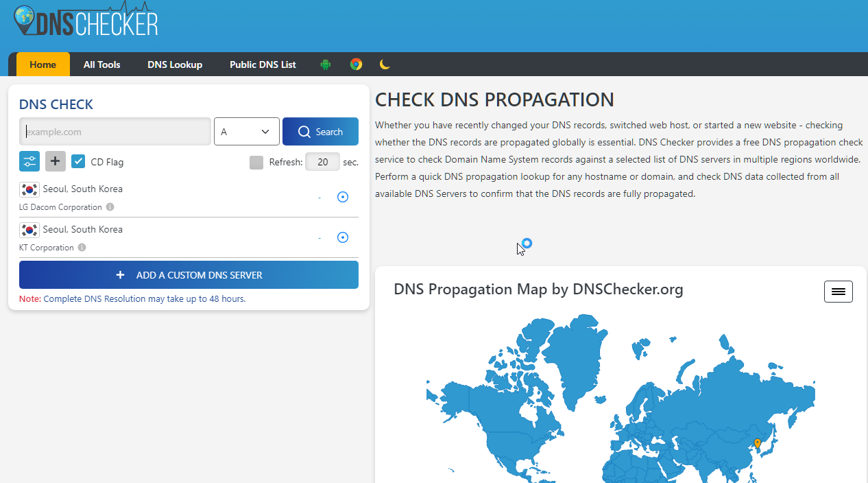
Task: Open the map hamburger menu
Action: point(838,292)
